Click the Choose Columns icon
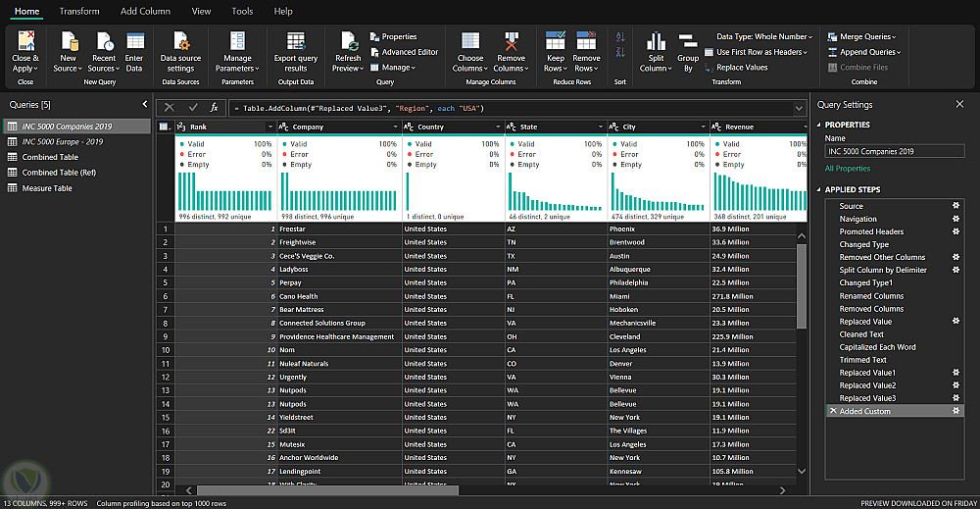This screenshot has height=509, width=980. [x=470, y=41]
